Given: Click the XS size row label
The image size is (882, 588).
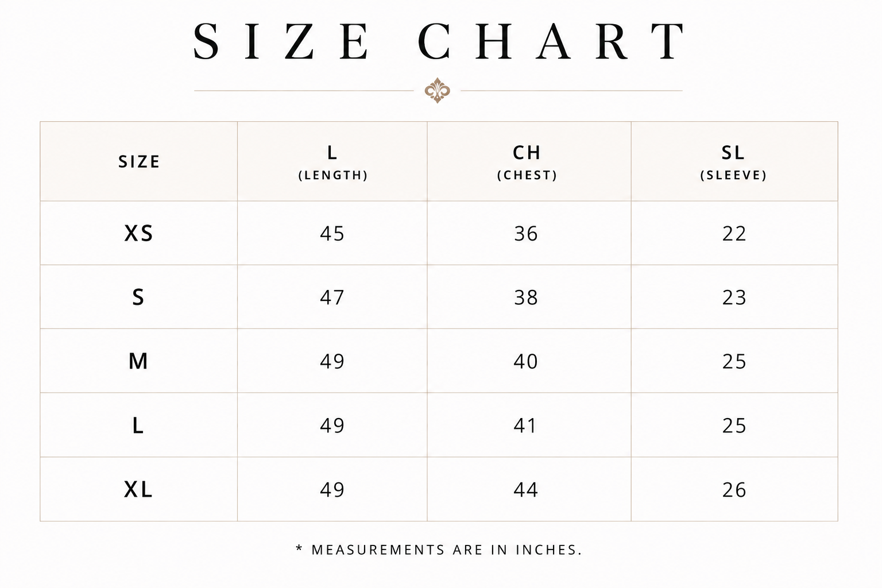Looking at the screenshot, I should pos(139,233).
